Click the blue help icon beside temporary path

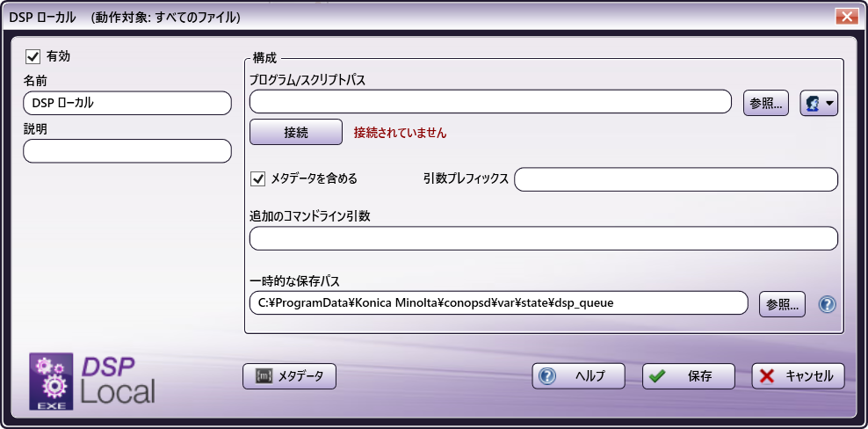[x=827, y=304]
